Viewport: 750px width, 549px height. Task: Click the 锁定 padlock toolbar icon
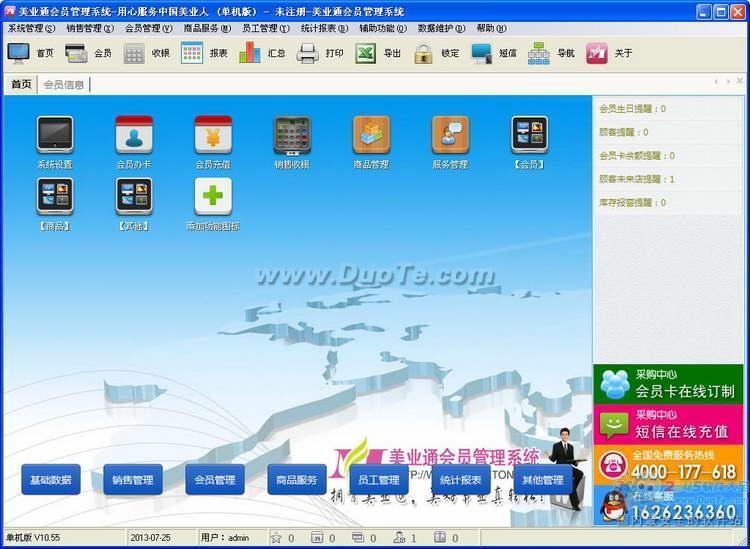click(x=423, y=53)
